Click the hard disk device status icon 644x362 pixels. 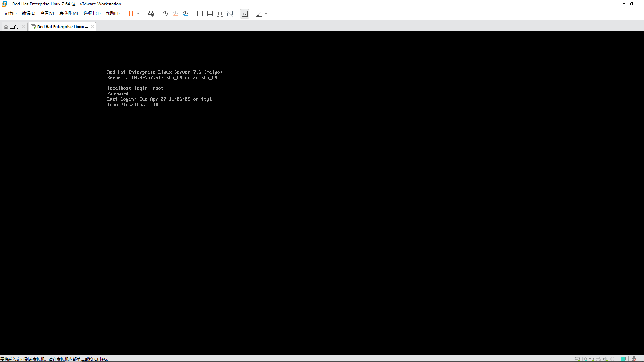click(577, 359)
